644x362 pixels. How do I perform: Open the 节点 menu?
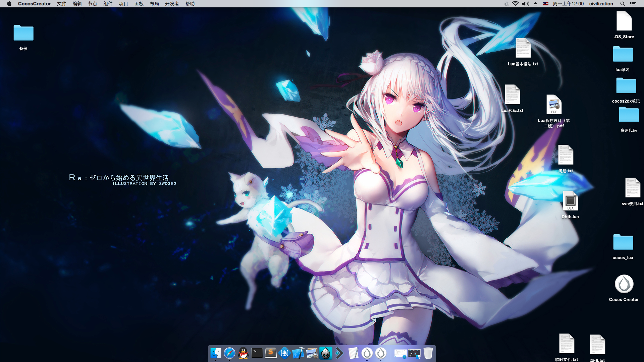coord(93,4)
